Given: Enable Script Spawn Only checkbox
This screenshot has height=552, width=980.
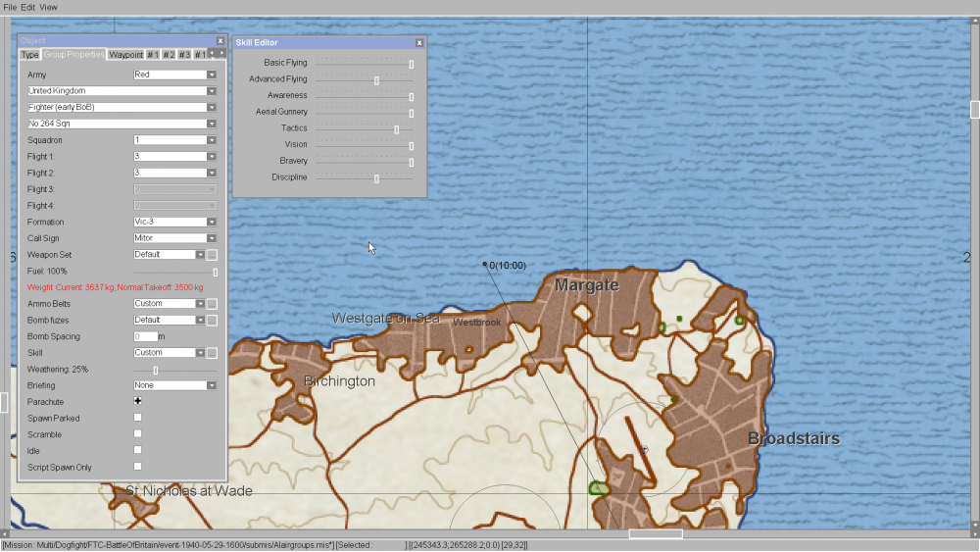Looking at the screenshot, I should point(138,468).
